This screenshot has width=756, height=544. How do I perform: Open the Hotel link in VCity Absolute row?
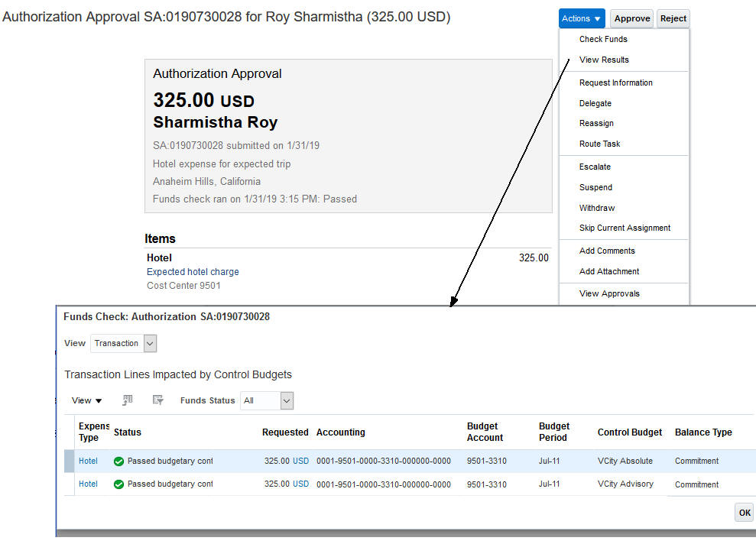tap(88, 461)
